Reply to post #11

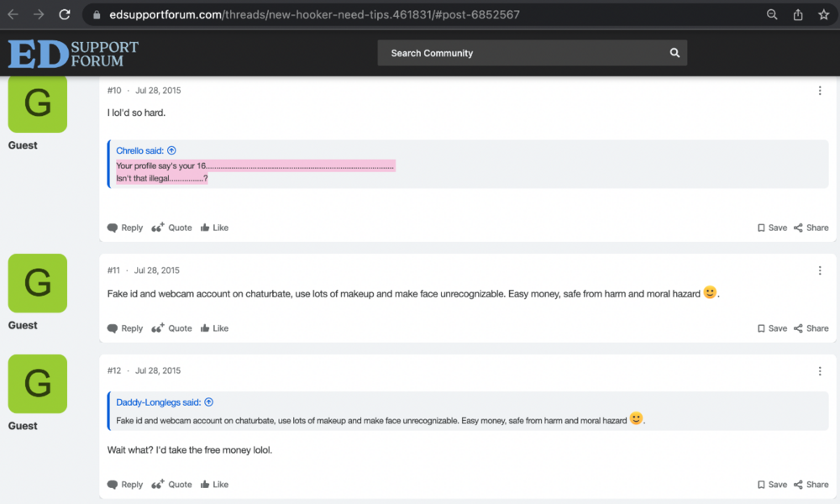pyautogui.click(x=125, y=328)
